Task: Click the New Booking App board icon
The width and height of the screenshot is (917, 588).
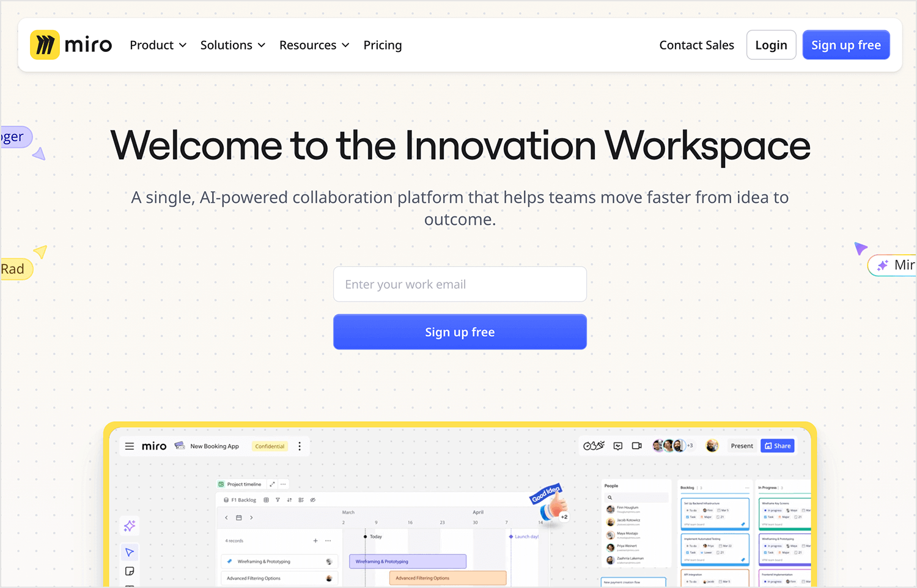Action: tap(180, 446)
